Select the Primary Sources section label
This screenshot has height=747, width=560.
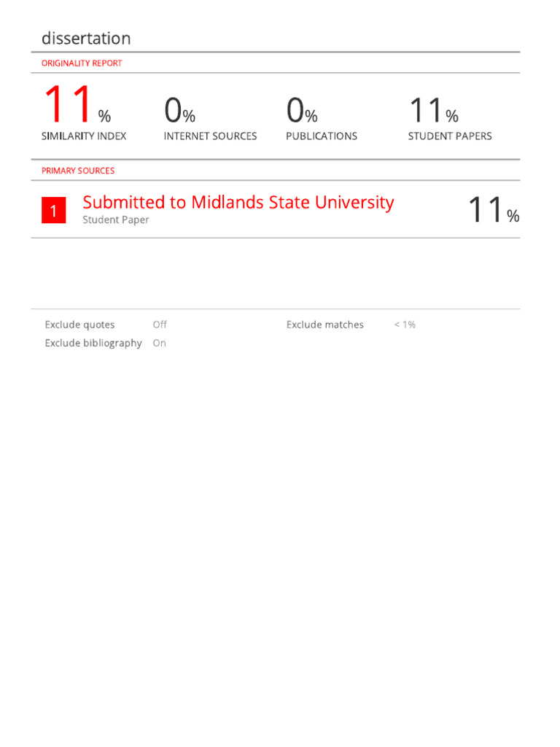78,171
